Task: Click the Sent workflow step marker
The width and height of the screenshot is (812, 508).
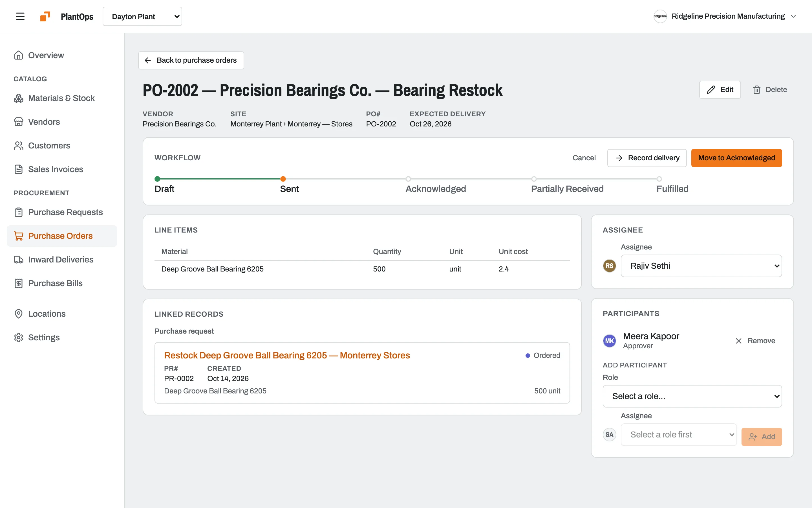Action: (x=283, y=179)
